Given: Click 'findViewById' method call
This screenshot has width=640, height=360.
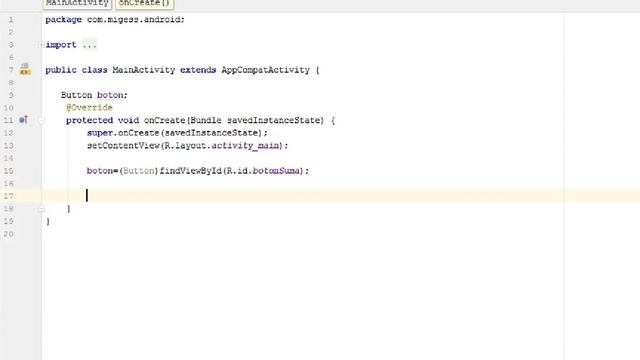Looking at the screenshot, I should (191, 171).
